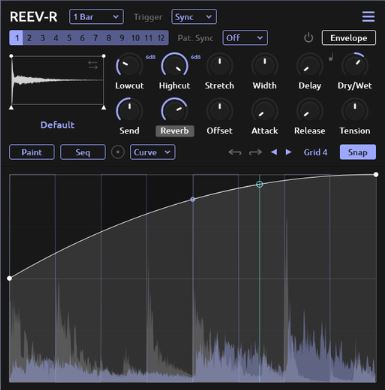Click the redo arrow icon
385x390 pixels.
pos(255,152)
